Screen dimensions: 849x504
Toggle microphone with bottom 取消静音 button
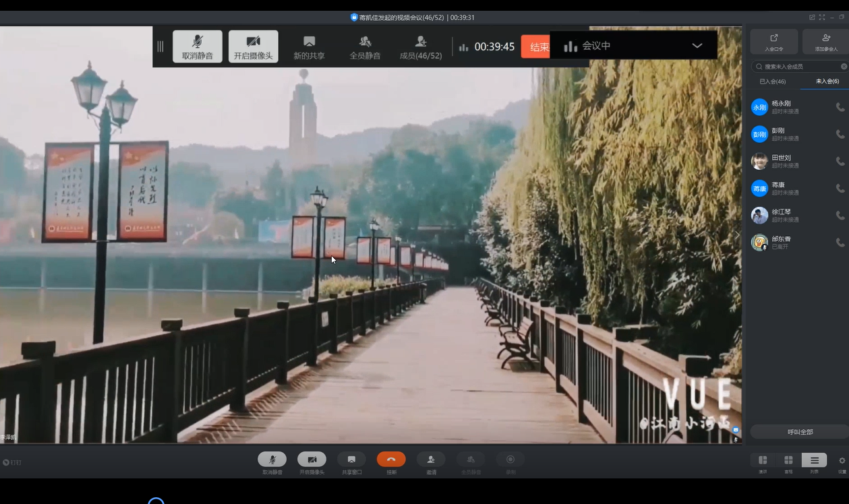click(272, 460)
